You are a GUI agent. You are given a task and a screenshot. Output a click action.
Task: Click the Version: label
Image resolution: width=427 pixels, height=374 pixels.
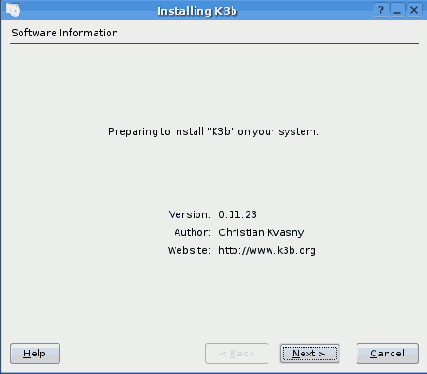pyautogui.click(x=189, y=214)
